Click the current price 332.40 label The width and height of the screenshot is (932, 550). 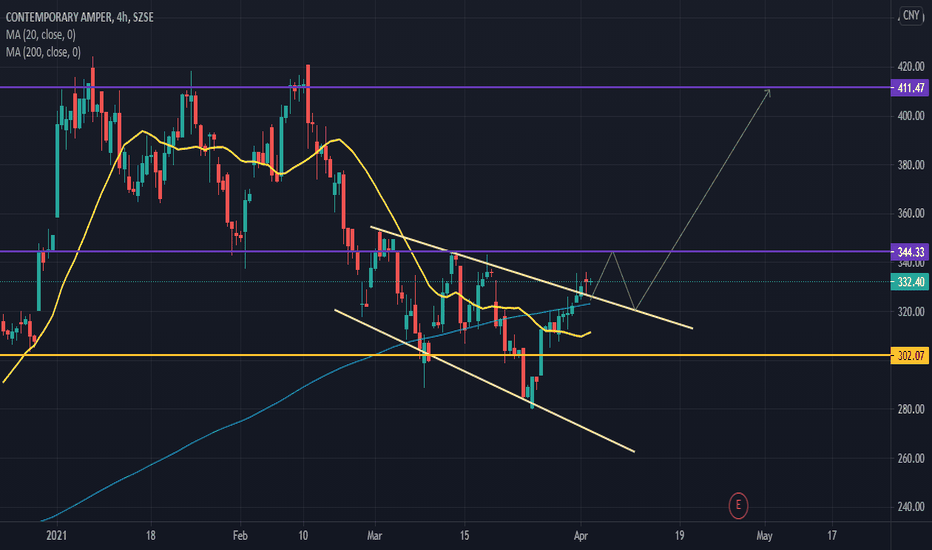click(x=910, y=282)
